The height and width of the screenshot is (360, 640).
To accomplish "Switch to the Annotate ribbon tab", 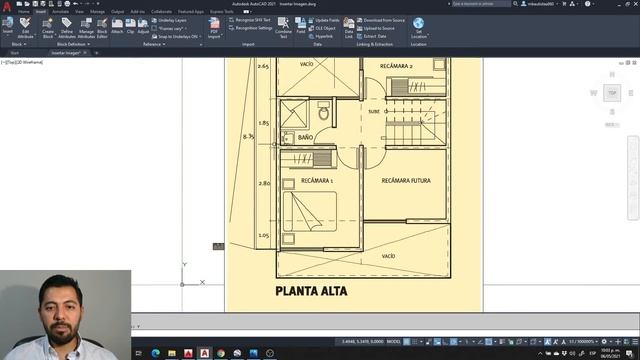I will coord(60,12).
